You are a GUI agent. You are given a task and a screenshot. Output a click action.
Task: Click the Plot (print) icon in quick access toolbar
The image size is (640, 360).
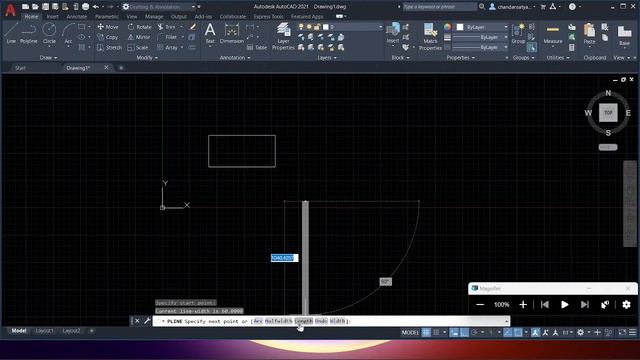[x=86, y=7]
